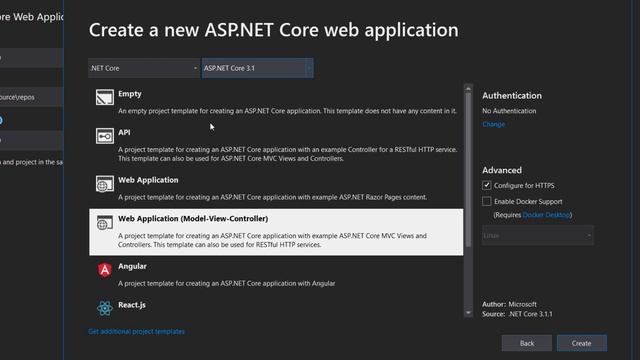Open the .NET Core framework dropdown
The height and width of the screenshot is (360, 640).
click(144, 68)
